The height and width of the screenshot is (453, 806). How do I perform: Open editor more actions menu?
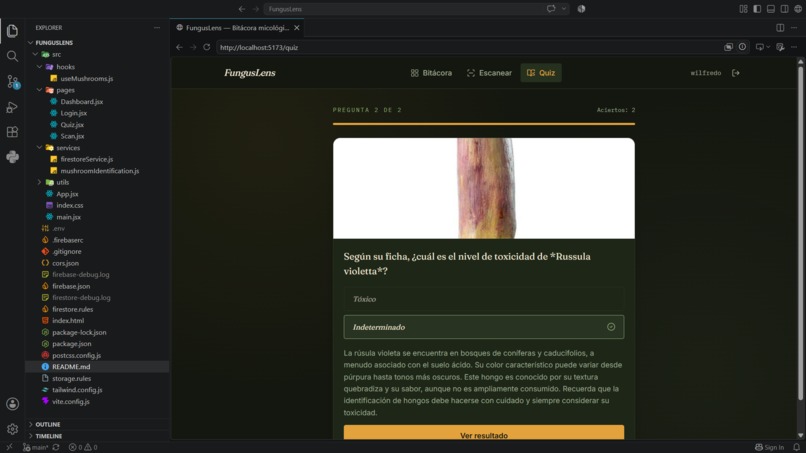pyautogui.click(x=794, y=28)
